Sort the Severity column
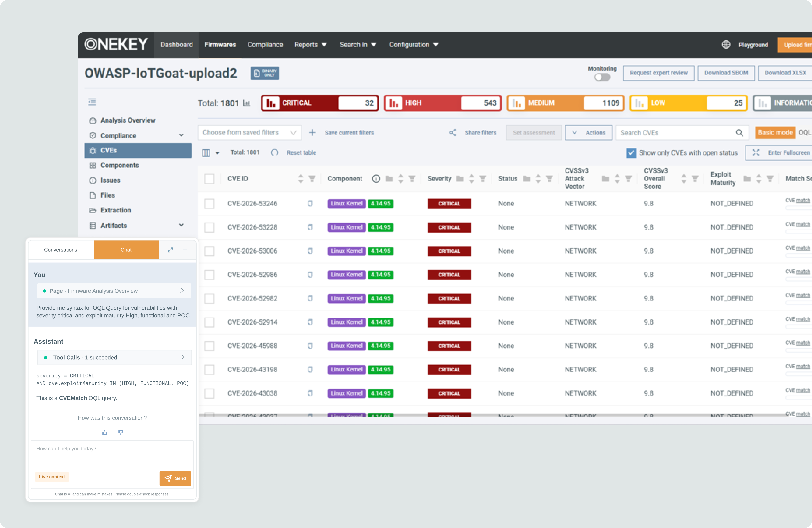 click(x=471, y=178)
